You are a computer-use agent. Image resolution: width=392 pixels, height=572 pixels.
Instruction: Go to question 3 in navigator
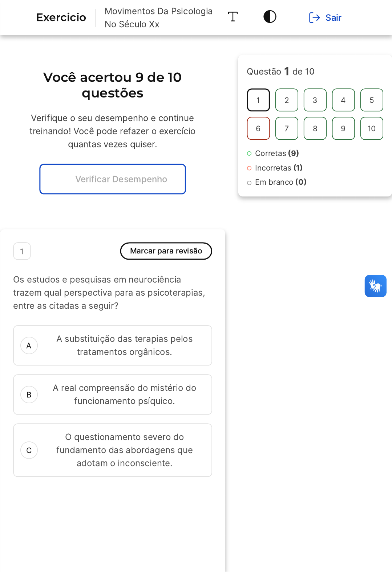click(315, 100)
